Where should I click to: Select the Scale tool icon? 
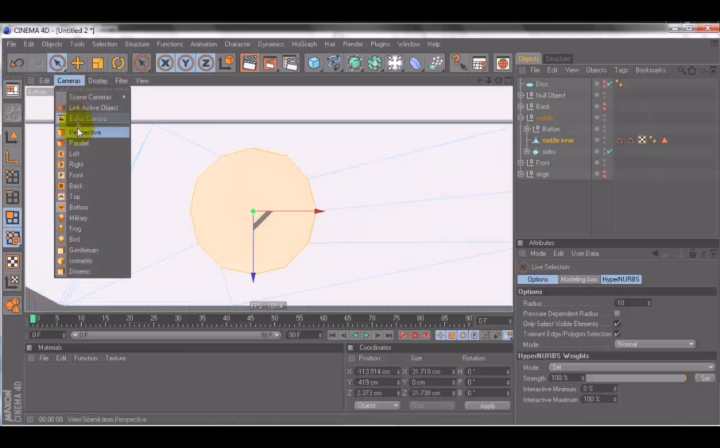(x=98, y=63)
